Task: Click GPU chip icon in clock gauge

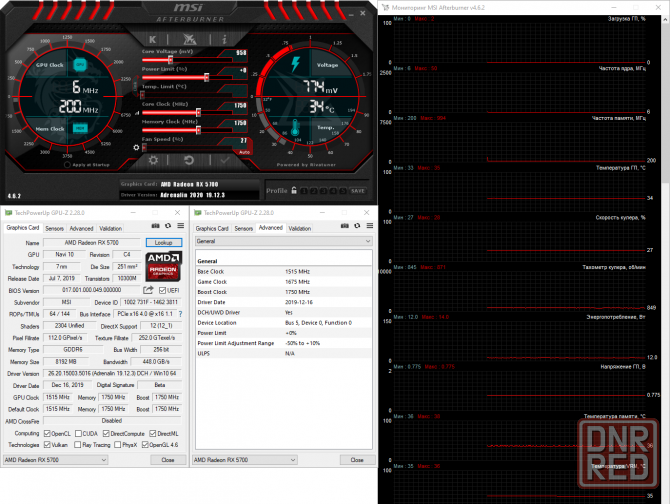Action: [80, 65]
